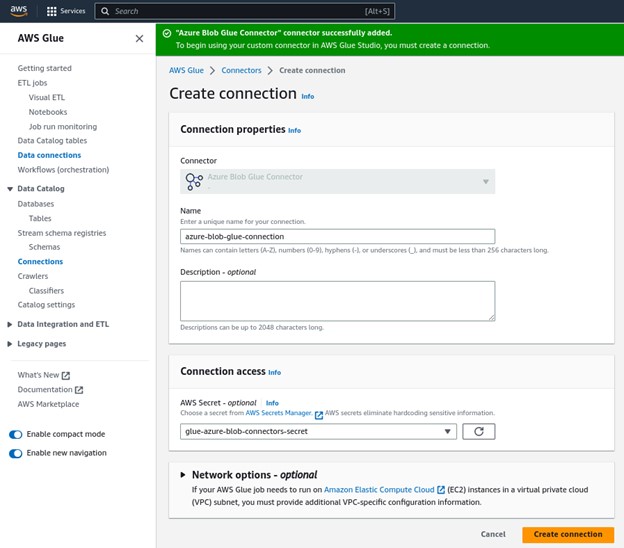Expand Data Integration and ETL section

click(10, 325)
